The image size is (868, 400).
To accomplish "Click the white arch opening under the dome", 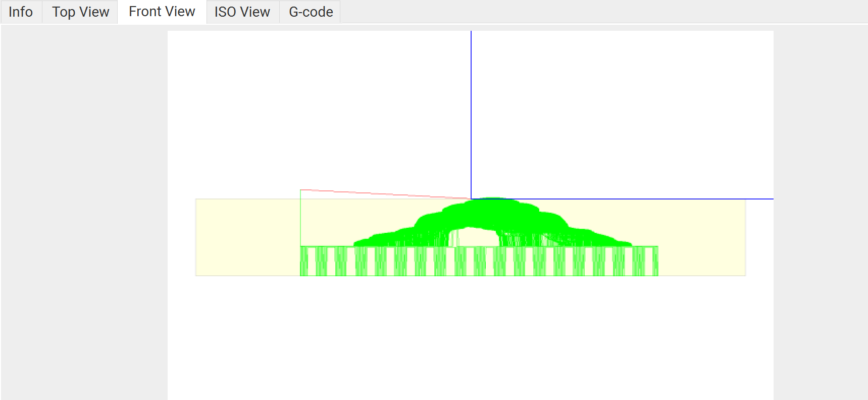I will [x=477, y=237].
